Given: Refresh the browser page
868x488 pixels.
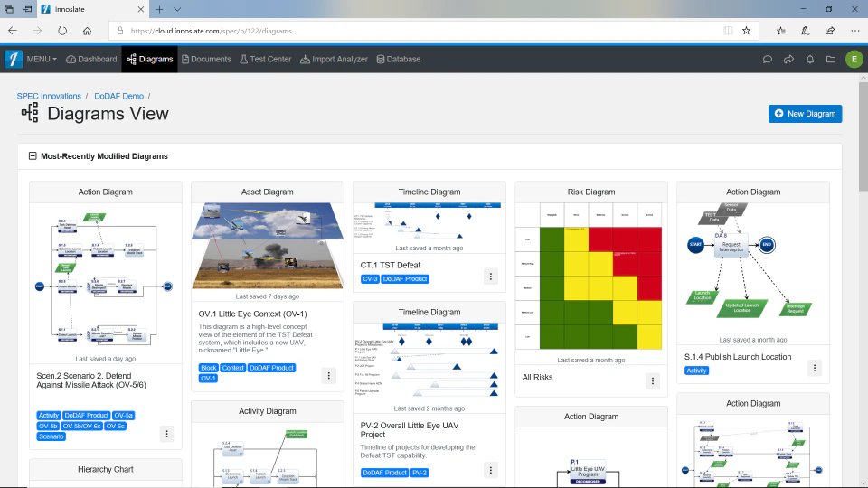Looking at the screenshot, I should point(62,31).
